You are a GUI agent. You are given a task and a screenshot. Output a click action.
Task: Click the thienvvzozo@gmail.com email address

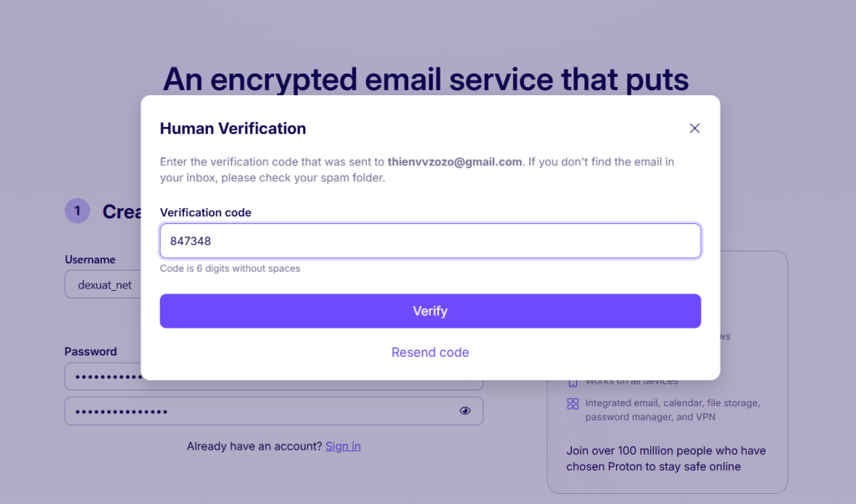tap(454, 161)
